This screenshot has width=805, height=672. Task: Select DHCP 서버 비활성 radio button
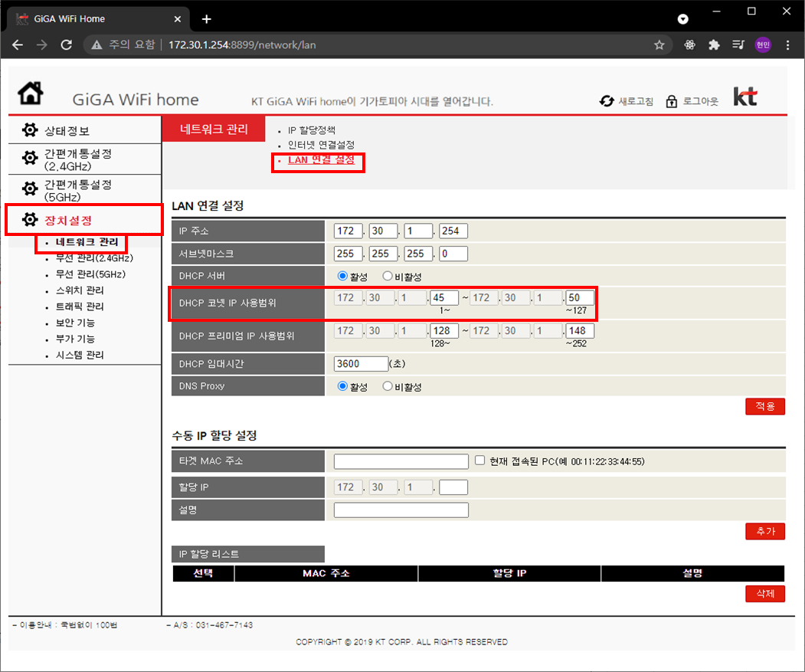tap(387, 276)
